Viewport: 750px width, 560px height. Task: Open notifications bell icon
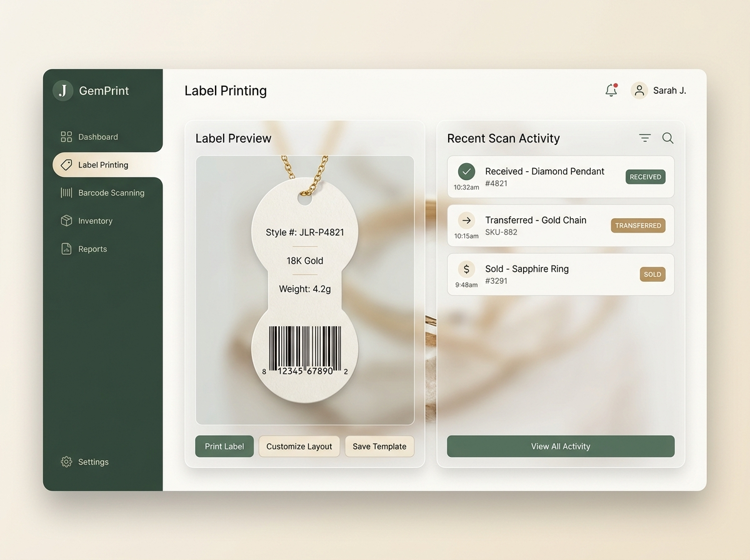click(611, 91)
